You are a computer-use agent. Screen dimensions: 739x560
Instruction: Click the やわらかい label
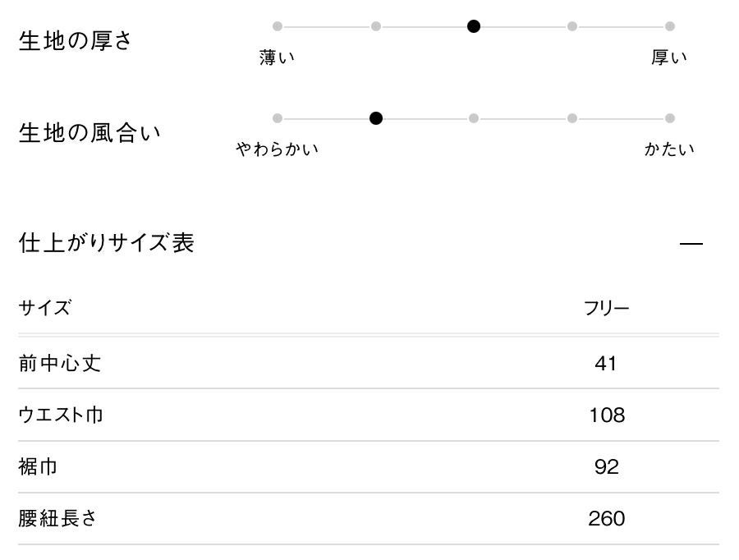[x=277, y=149]
